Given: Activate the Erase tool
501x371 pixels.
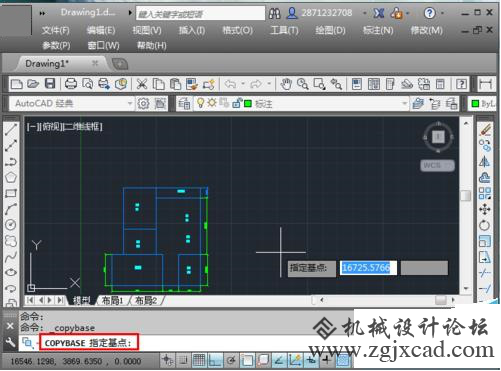Looking at the screenshot, I should coord(485,130).
